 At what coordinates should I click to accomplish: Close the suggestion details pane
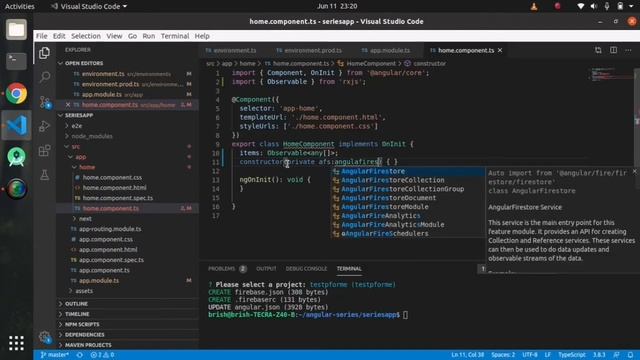pos(635,172)
